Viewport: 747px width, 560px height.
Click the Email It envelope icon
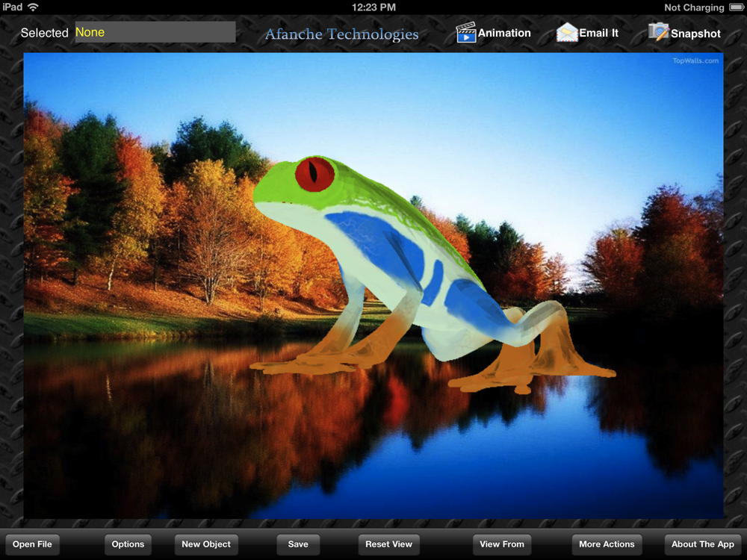[x=567, y=32]
